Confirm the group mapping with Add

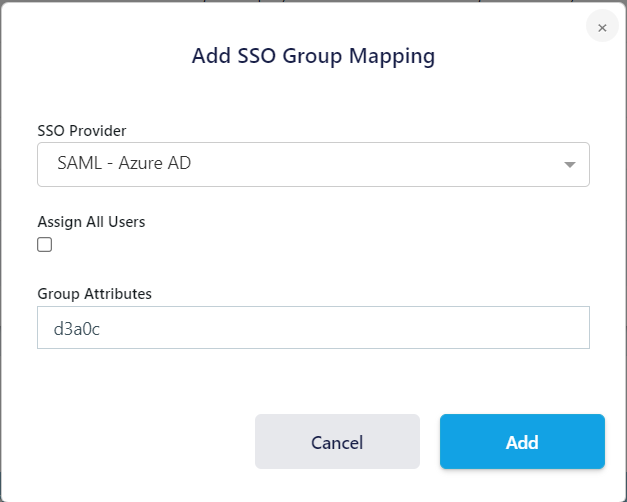tap(522, 442)
